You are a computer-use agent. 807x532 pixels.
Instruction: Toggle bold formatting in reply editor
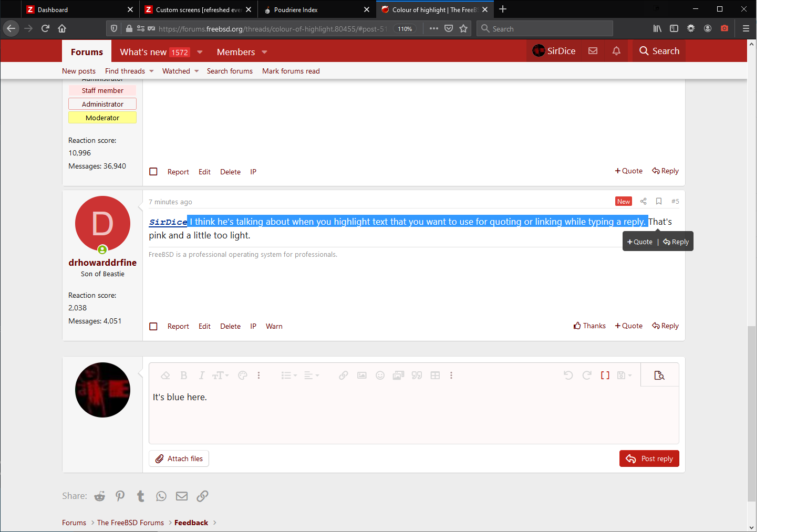click(183, 375)
